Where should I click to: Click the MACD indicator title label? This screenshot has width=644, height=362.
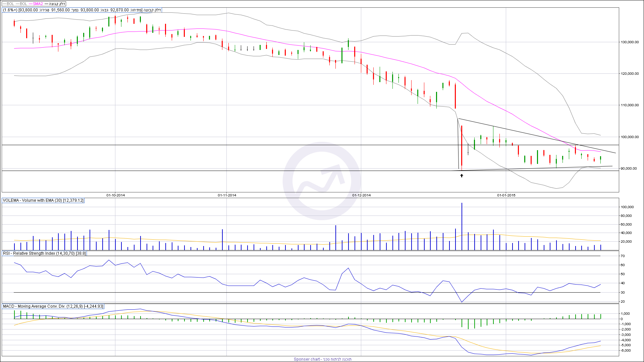coord(53,306)
